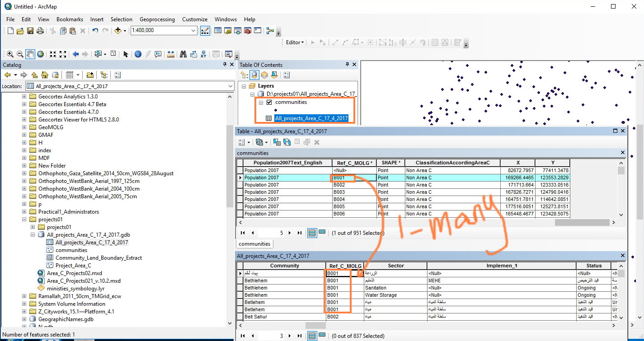Viewport: 644px width, 341px height.
Task: Select Area_C_Projects02.mxd in the Catalog tree
Action: point(74,273)
